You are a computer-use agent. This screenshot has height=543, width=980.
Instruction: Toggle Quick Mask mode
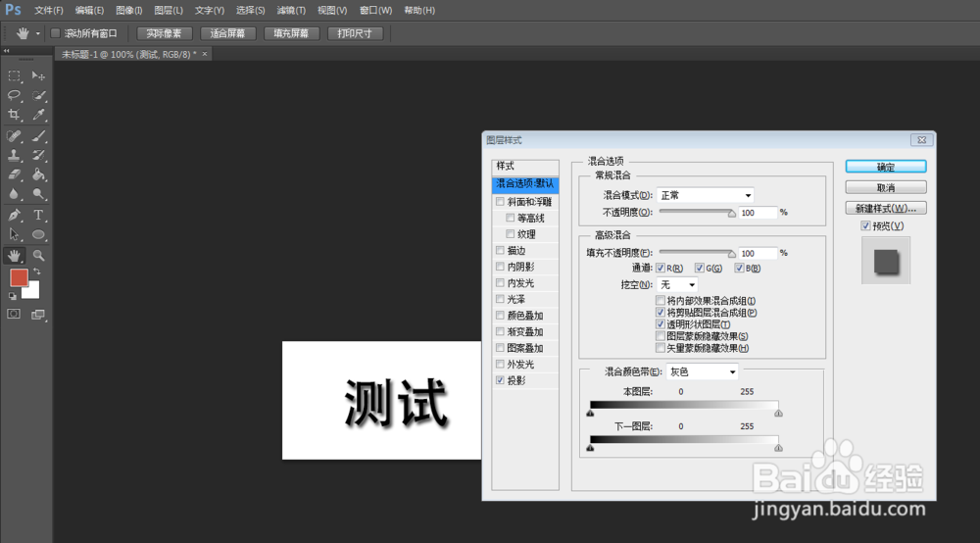(x=14, y=315)
